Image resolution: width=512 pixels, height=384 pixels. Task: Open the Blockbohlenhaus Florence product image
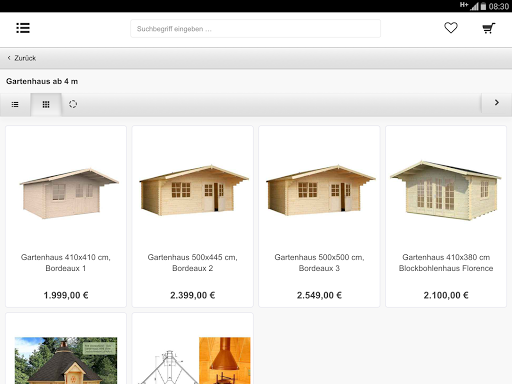(x=446, y=190)
